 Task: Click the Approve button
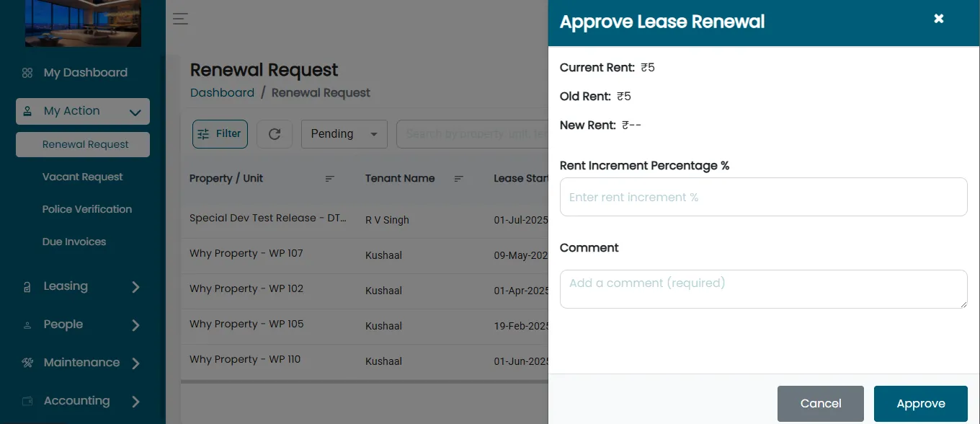coord(921,404)
